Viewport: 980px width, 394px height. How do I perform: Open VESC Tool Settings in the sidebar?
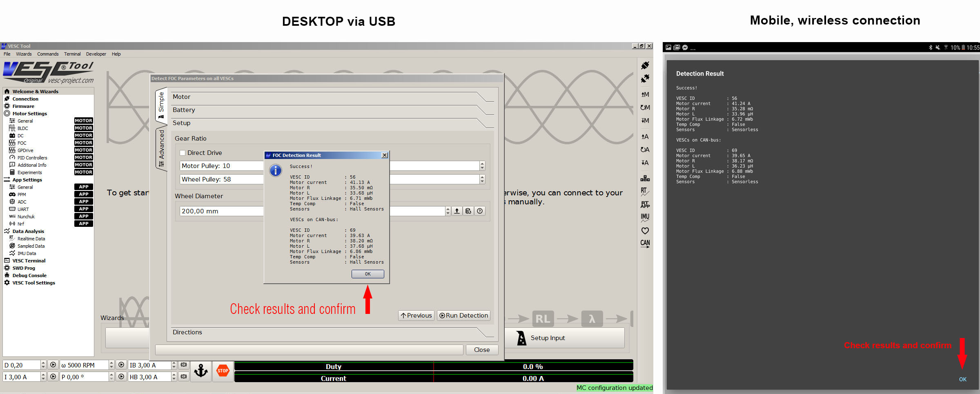33,283
